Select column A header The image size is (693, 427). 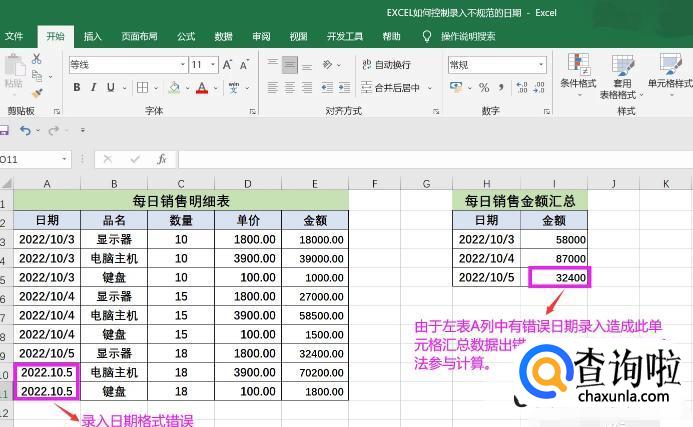point(47,183)
